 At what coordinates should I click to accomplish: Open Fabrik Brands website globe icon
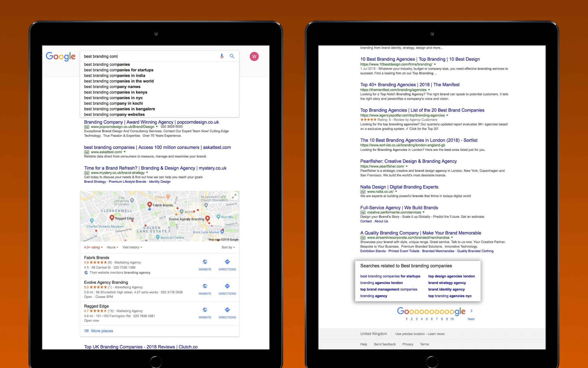pos(205,262)
